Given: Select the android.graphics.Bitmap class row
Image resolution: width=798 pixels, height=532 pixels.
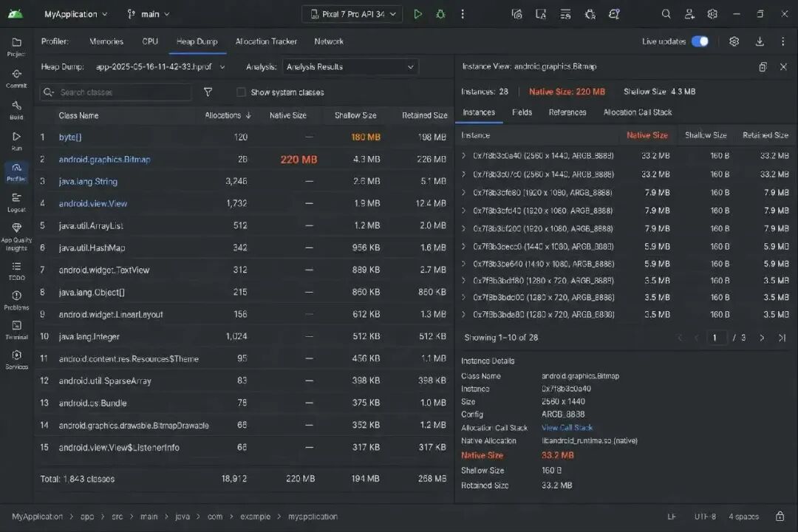Looking at the screenshot, I should [x=244, y=160].
